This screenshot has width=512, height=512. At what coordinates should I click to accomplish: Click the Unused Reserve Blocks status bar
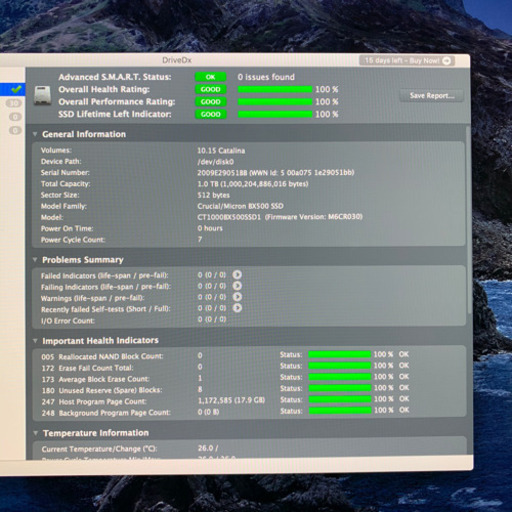coord(340,388)
